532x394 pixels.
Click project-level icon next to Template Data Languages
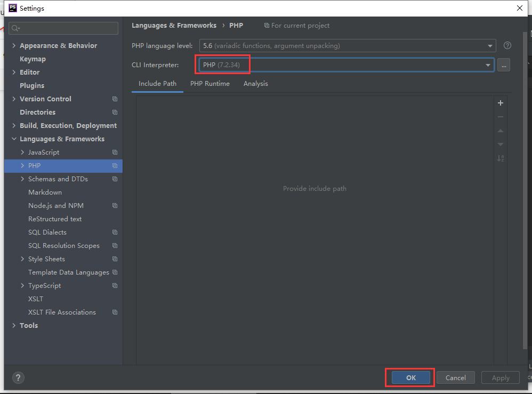(115, 272)
